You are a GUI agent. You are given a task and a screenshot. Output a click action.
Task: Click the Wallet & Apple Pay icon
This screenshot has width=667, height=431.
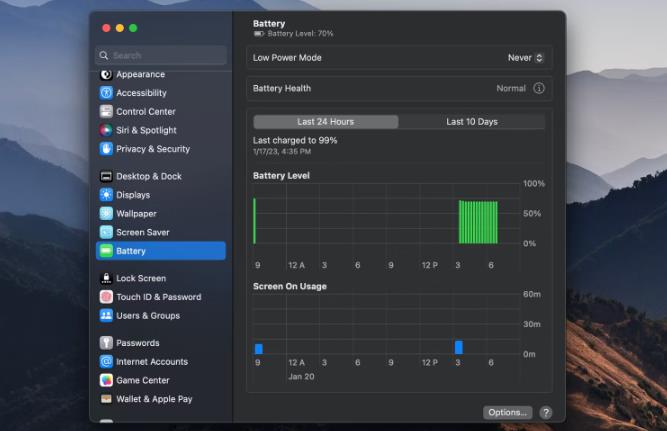point(106,399)
